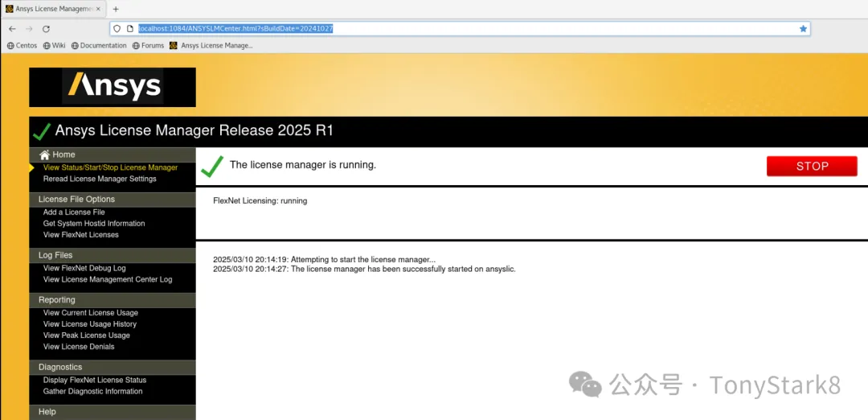868x420 pixels.
Task: Open View License Usage History
Action: pyautogui.click(x=90, y=324)
